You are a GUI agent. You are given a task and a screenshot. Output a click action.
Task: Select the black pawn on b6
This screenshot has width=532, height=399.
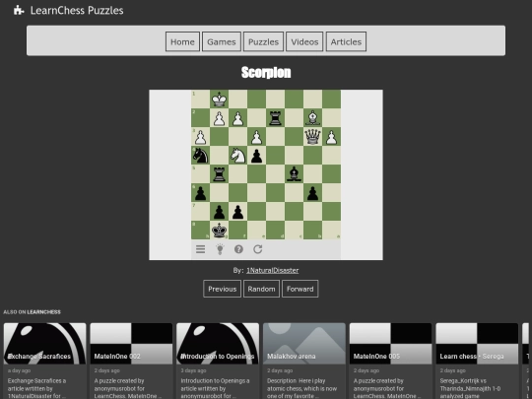pos(312,193)
